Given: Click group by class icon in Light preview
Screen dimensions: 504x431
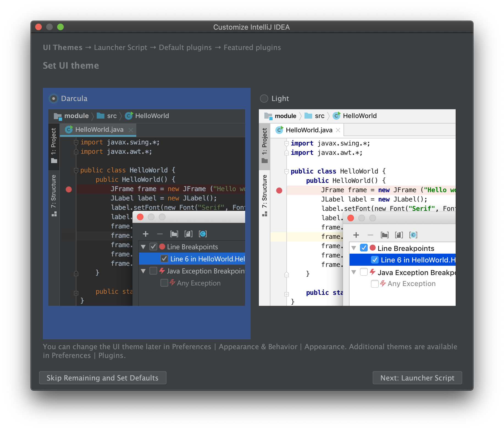Looking at the screenshot, I should (x=413, y=235).
